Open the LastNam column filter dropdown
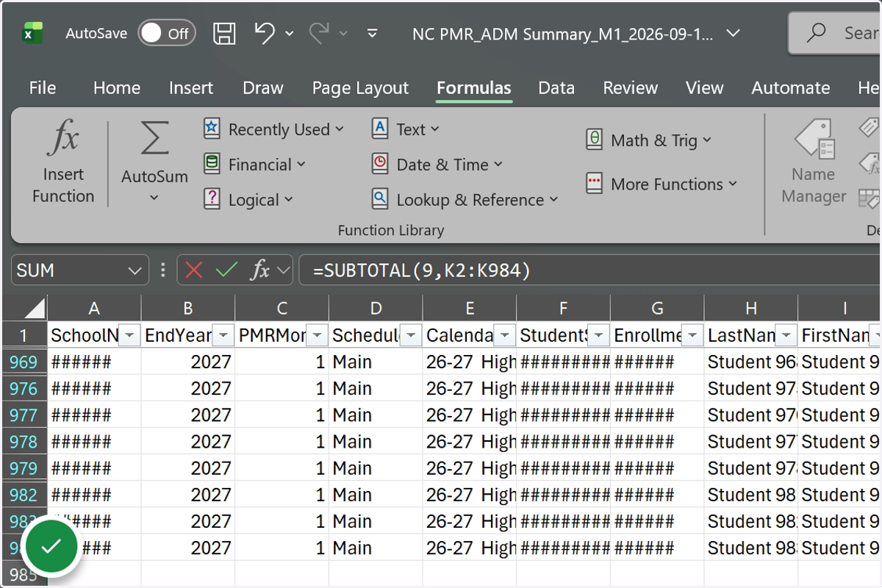 [x=786, y=336]
